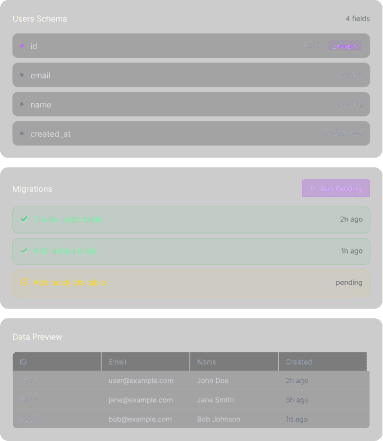Open the Create users table migration
The width and height of the screenshot is (383, 441).
(x=191, y=220)
